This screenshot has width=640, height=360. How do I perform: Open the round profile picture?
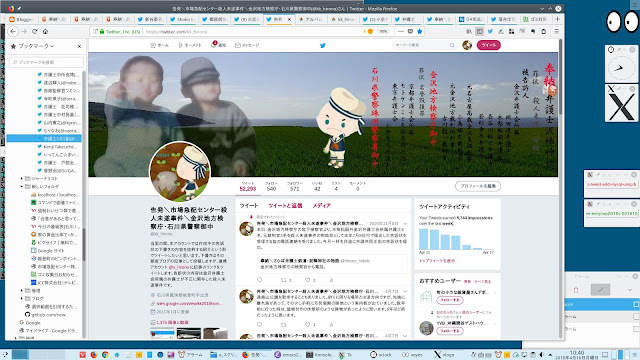point(180,172)
